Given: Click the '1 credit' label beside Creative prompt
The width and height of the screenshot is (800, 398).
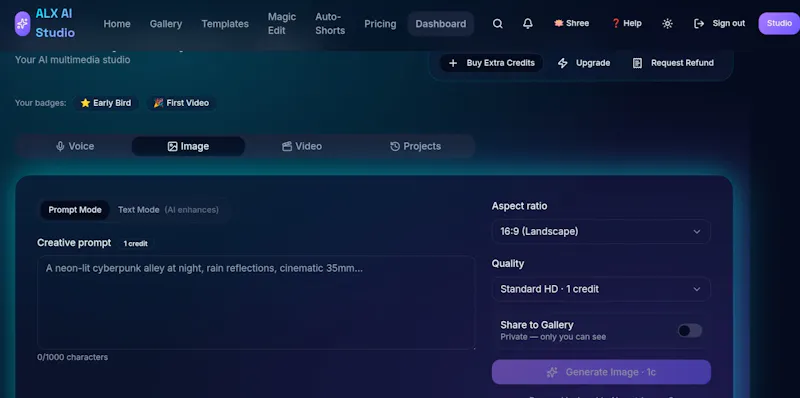Looking at the screenshot, I should (136, 244).
